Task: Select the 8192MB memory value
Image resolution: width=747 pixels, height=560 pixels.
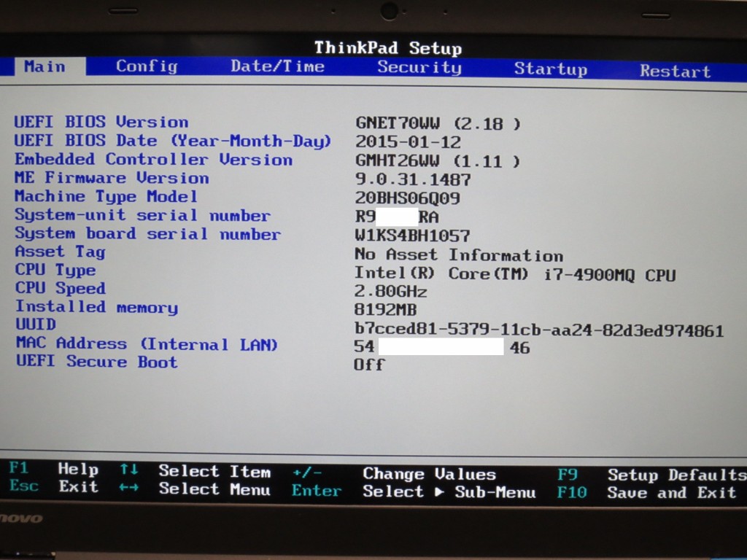Action: [385, 310]
